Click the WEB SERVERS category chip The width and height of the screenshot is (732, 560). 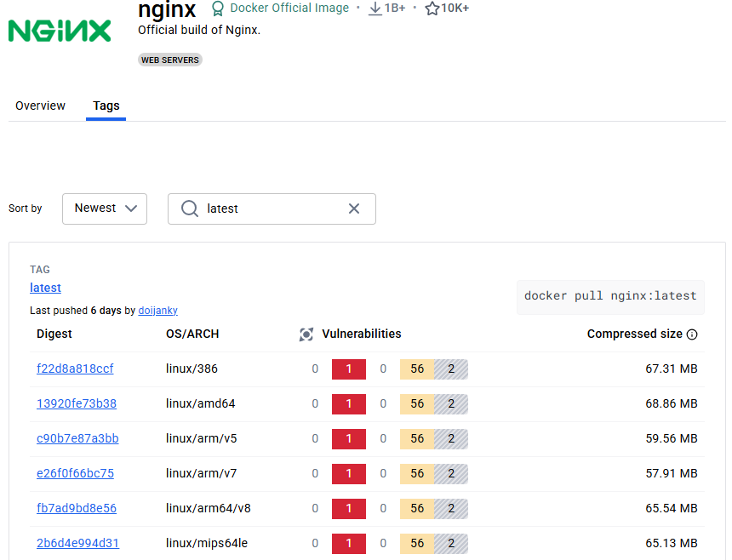[x=170, y=60]
